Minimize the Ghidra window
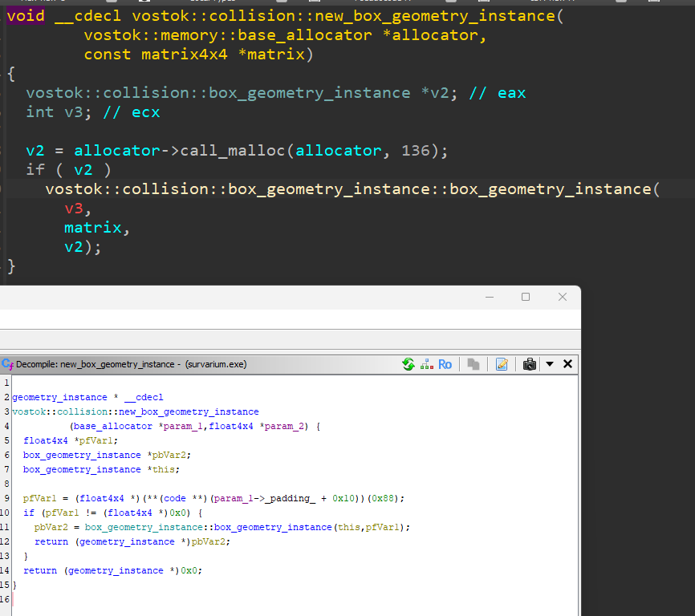695x616 pixels. tap(490, 297)
